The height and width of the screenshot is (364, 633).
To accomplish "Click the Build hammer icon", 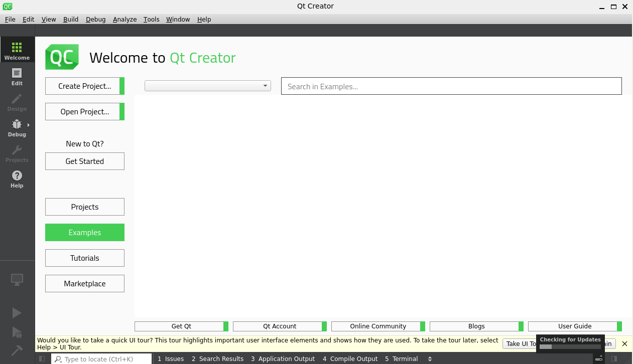I will [x=17, y=350].
